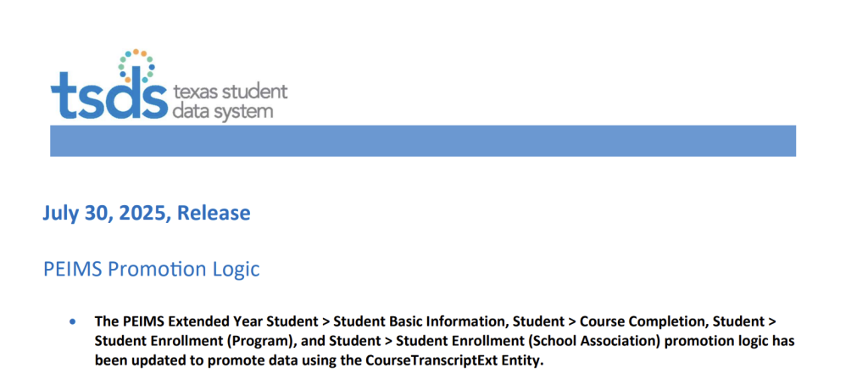Viewport: 868px width, 385px height.
Task: Click the words "promotion logic has"
Action: (730, 341)
